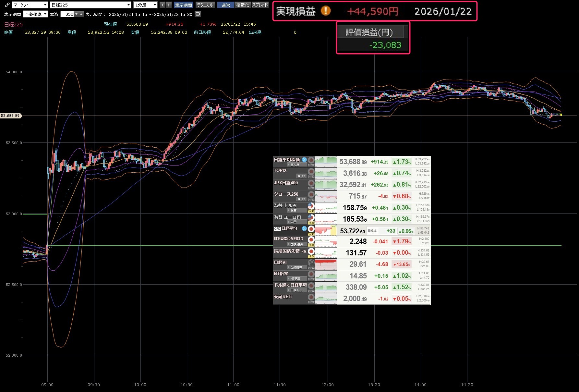Switch chart mode to 指数化
This screenshot has width=579, height=392.
[243, 5]
